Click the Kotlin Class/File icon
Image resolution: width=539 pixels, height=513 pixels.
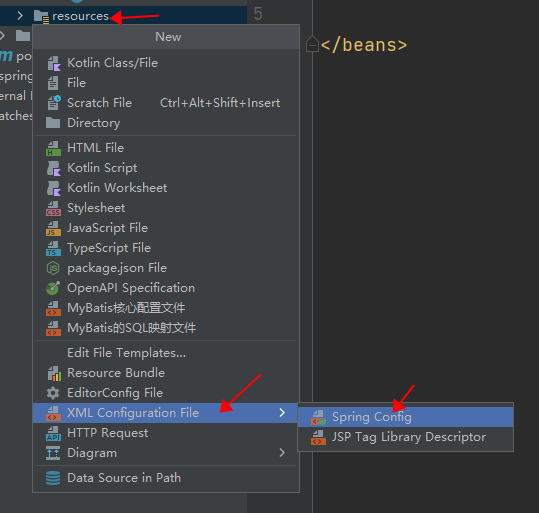(53, 63)
